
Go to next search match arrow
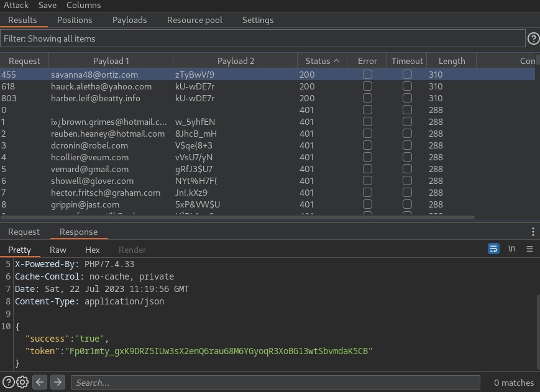pyautogui.click(x=58, y=382)
